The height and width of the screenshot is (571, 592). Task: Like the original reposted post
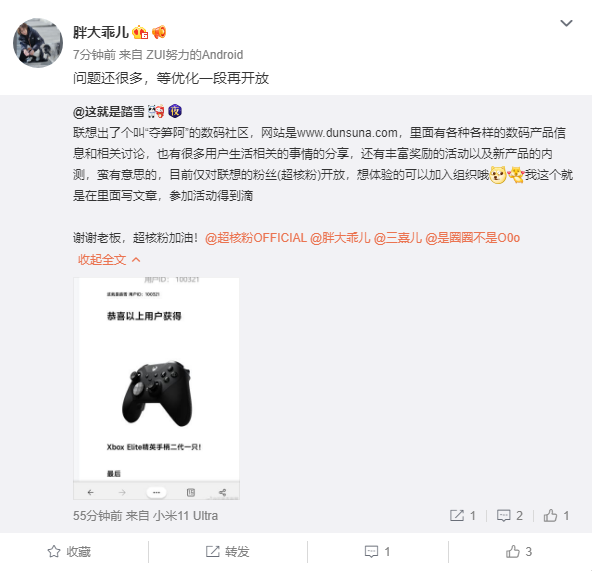click(556, 515)
